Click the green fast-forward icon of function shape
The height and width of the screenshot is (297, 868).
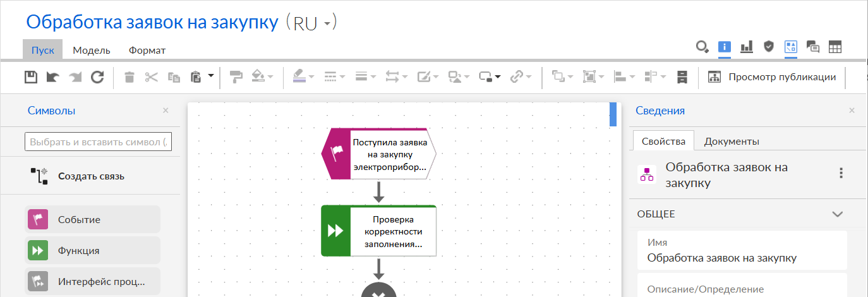pos(335,231)
